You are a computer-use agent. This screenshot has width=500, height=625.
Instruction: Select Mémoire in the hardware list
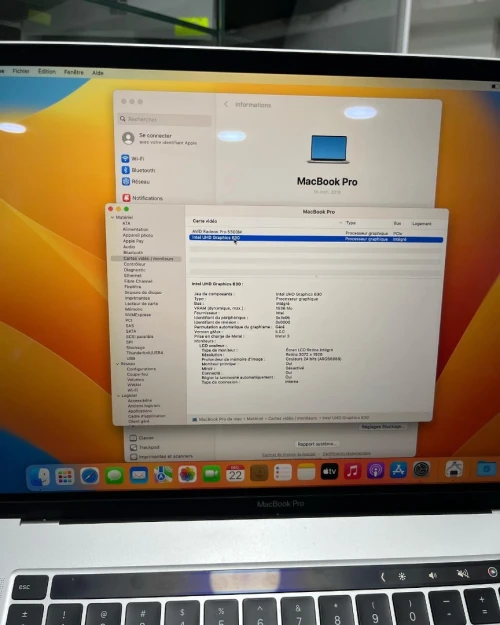pyautogui.click(x=134, y=309)
